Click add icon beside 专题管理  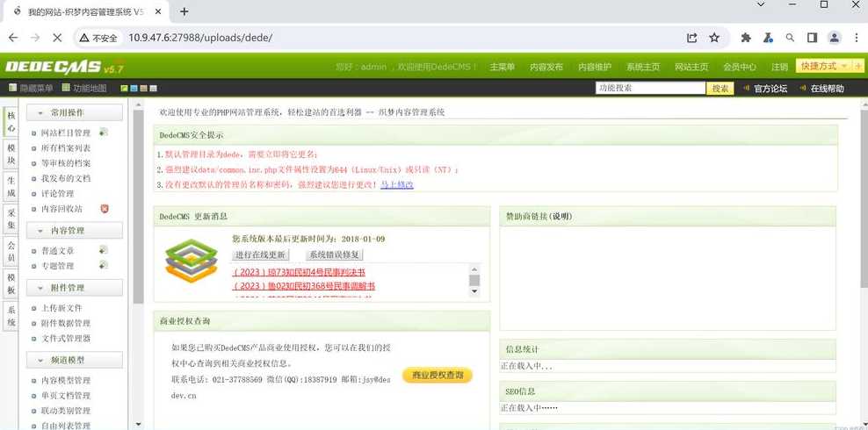click(103, 265)
